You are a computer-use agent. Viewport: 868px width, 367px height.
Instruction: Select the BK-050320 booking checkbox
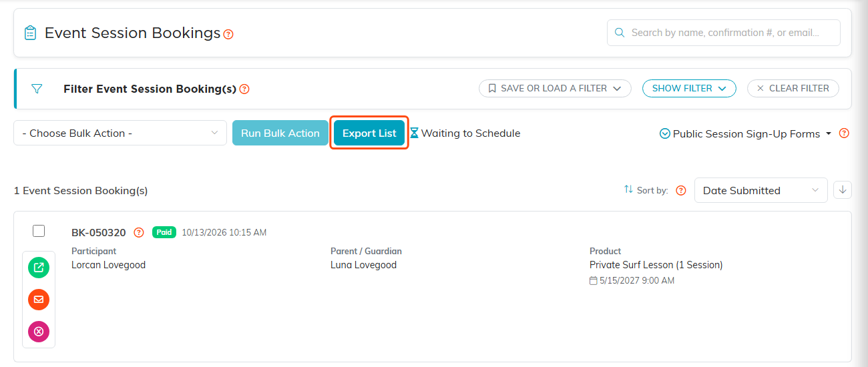click(39, 231)
